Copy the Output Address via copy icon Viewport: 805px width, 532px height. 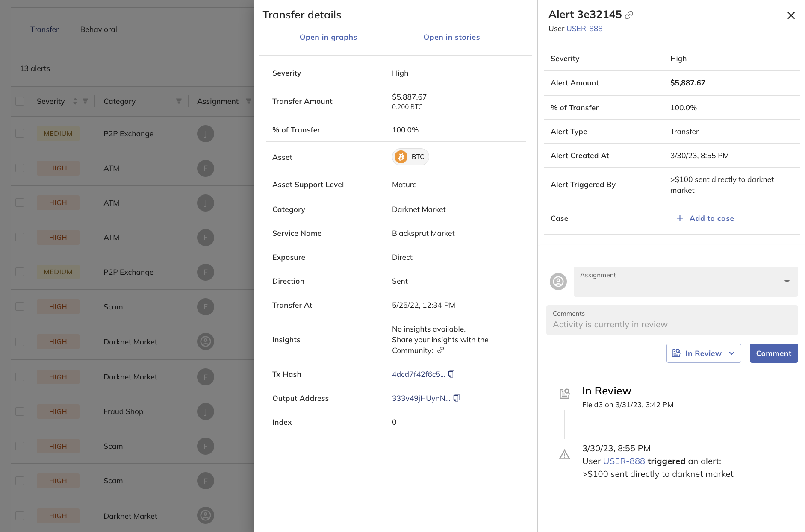[457, 398]
